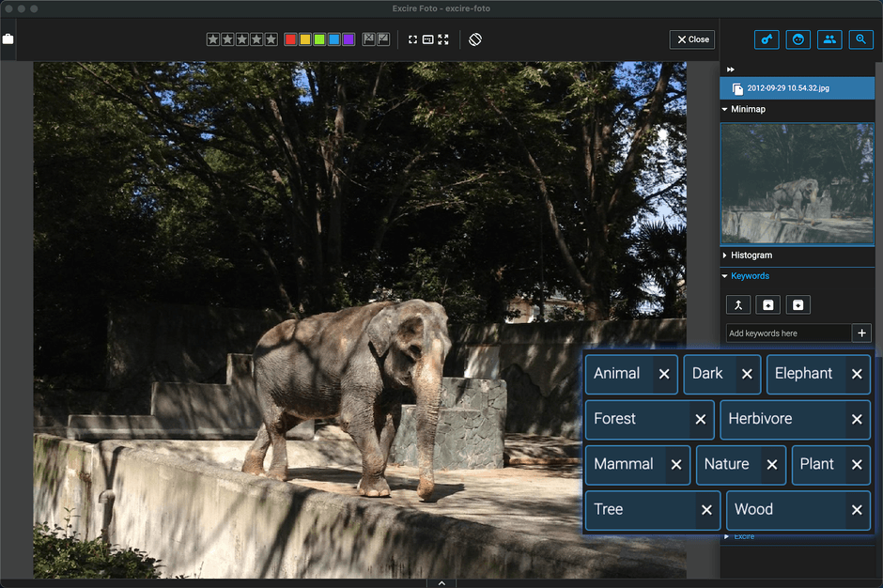Image resolution: width=883 pixels, height=588 pixels.
Task: Expand the Histogram section
Action: 725,255
